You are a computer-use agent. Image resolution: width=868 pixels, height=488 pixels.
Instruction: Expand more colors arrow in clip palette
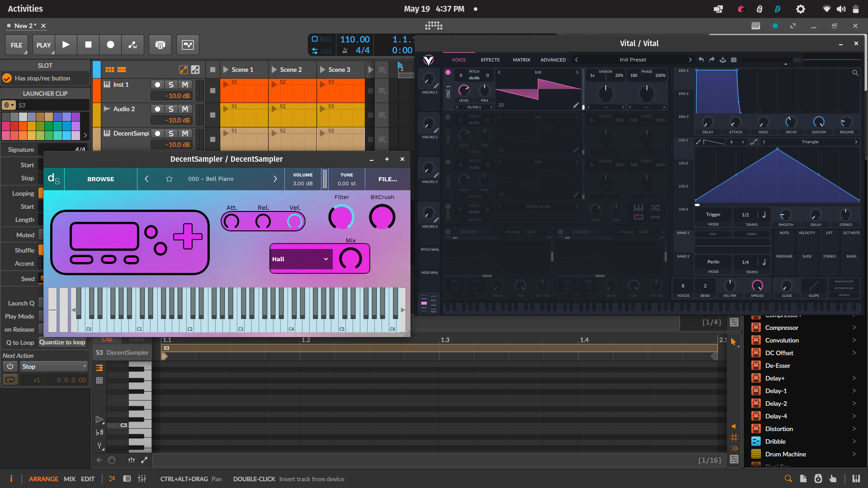[85, 135]
